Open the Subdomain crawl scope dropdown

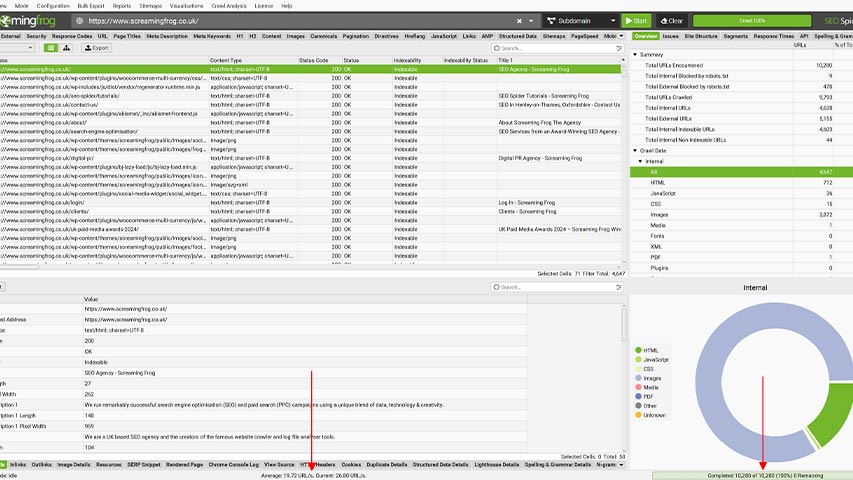(579, 20)
